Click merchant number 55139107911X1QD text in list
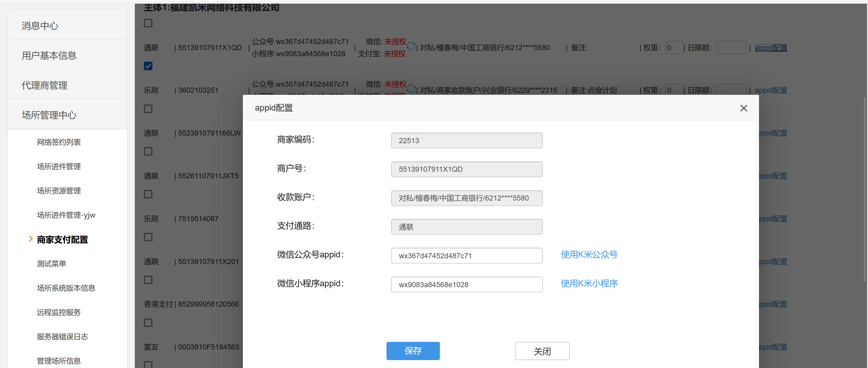The image size is (868, 368). 210,48
